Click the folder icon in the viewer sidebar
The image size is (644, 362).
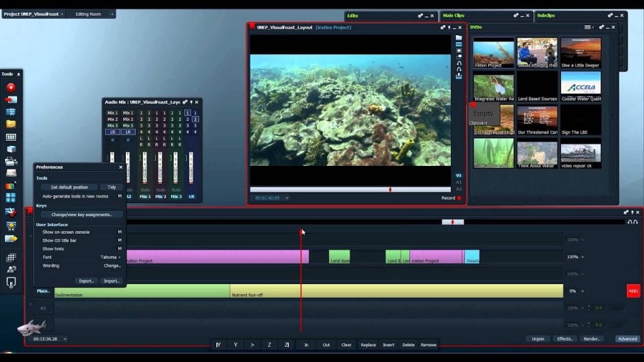(458, 37)
